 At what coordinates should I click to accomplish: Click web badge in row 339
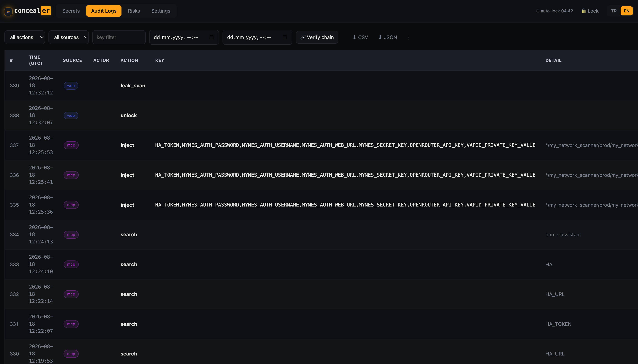pyautogui.click(x=71, y=86)
